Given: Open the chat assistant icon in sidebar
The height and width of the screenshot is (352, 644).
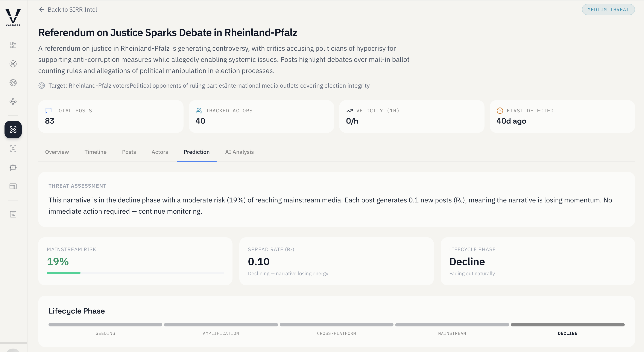Looking at the screenshot, I should pos(13,167).
